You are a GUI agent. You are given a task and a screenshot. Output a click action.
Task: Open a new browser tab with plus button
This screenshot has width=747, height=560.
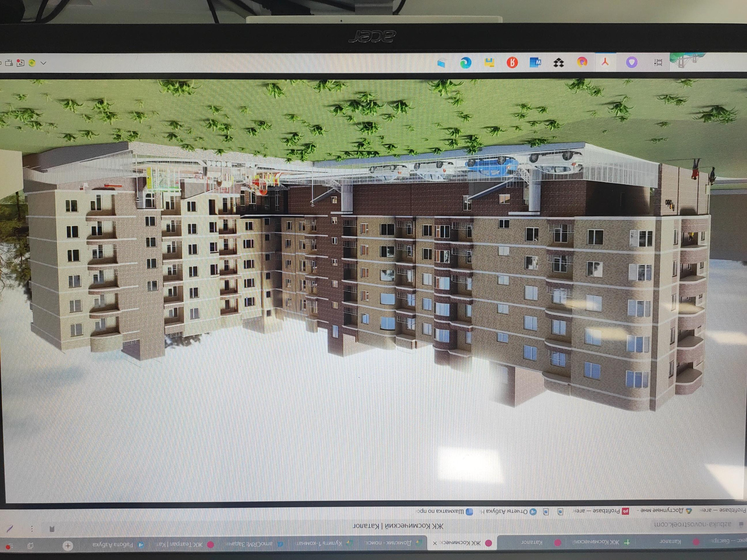coord(68,546)
